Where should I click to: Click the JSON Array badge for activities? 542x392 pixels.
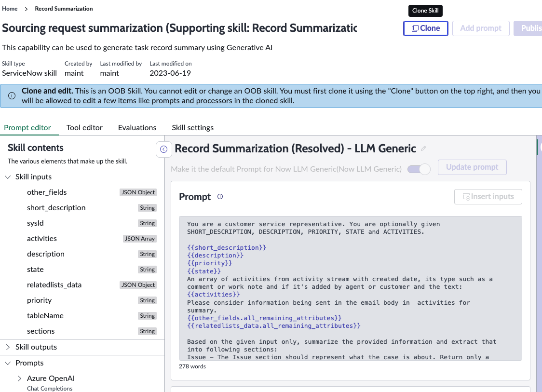click(140, 239)
